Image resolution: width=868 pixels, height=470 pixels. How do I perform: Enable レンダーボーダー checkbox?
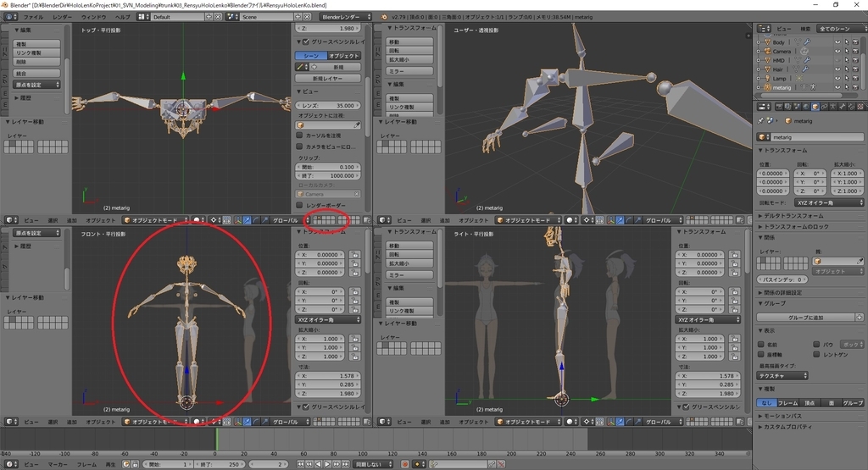coord(299,205)
